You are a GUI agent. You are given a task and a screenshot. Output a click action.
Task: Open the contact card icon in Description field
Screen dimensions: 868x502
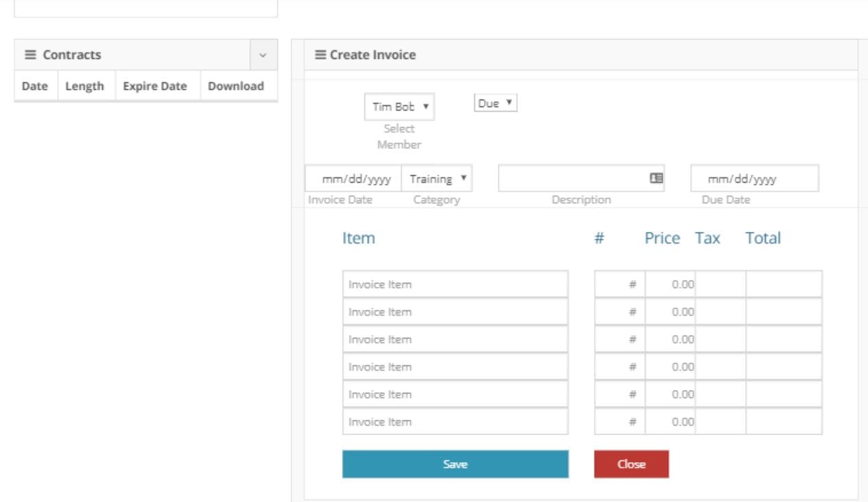657,178
